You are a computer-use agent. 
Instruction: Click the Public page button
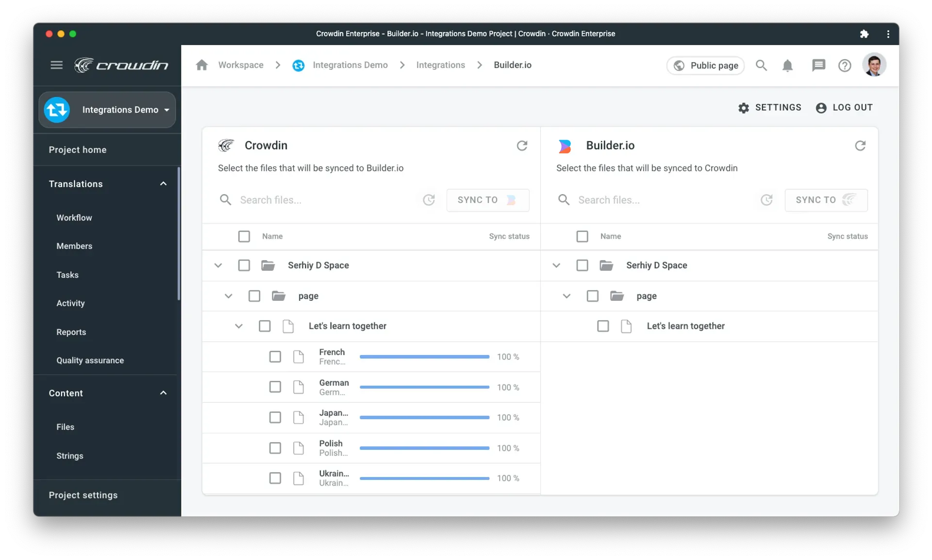pos(705,66)
